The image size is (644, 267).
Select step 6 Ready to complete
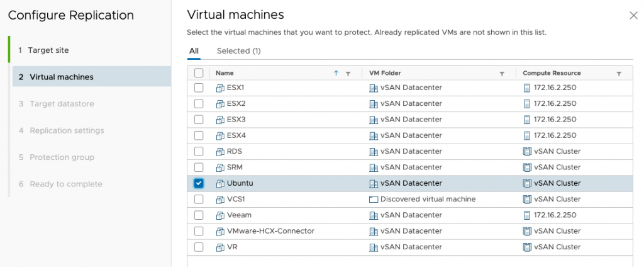coord(60,184)
